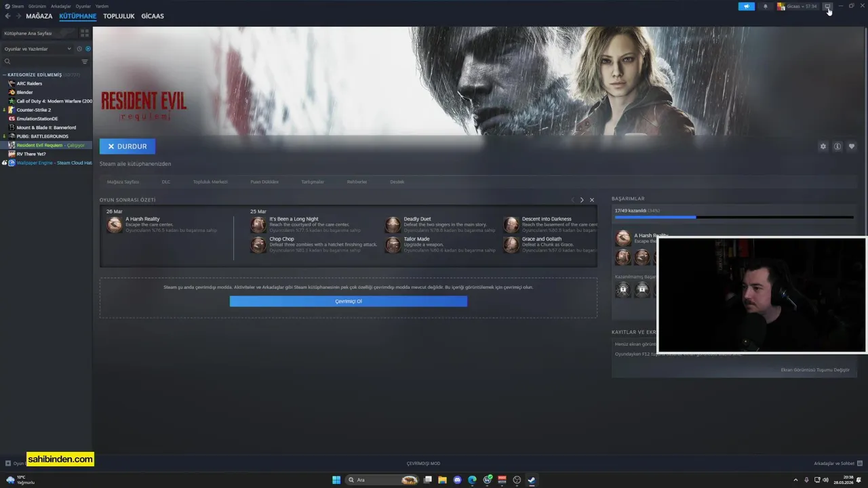Go forward with the right navigation arrow
This screenshot has width=868, height=488.
(x=18, y=16)
